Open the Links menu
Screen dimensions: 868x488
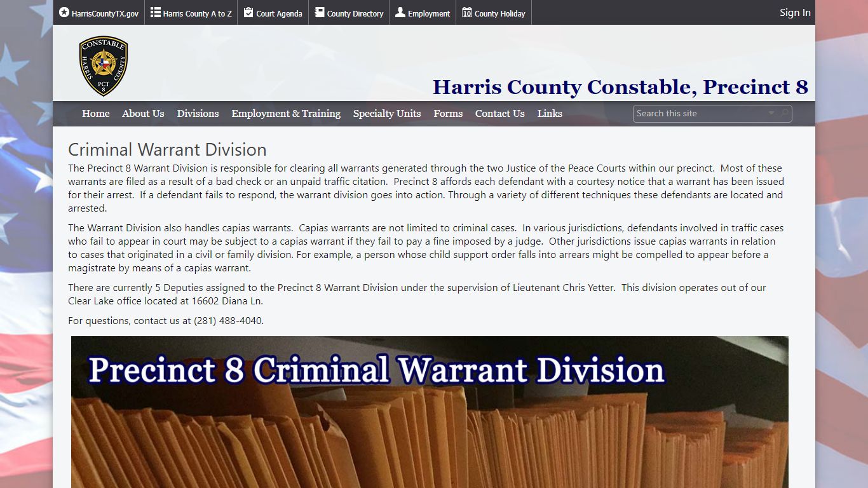click(550, 114)
